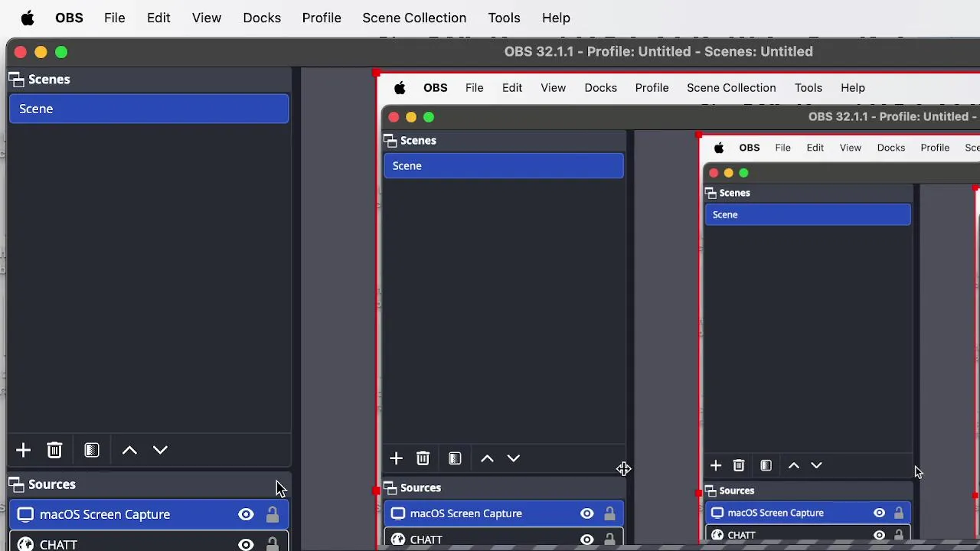
Task: Toggle lock on the CHATT source
Action: point(273,544)
